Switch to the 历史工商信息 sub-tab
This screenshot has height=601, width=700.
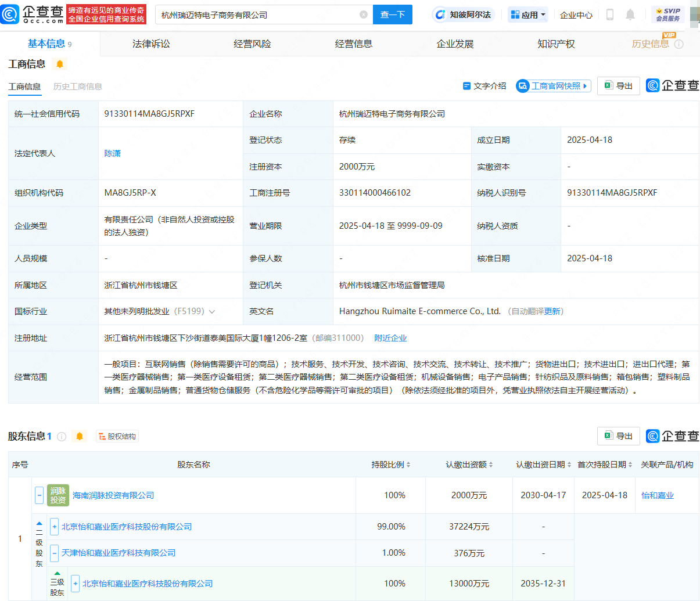pyautogui.click(x=78, y=87)
